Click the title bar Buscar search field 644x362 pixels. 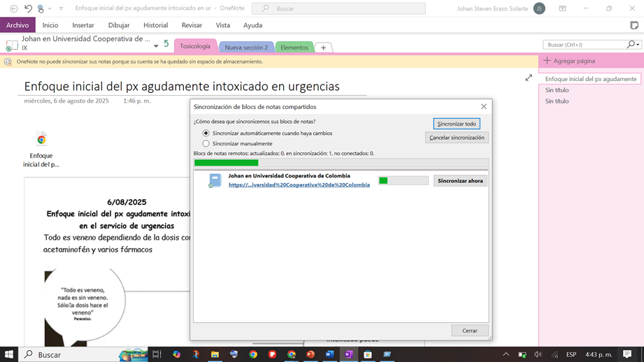(x=339, y=8)
